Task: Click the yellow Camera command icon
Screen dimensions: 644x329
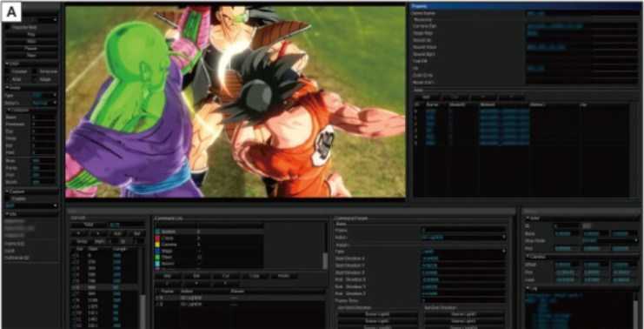Action: click(x=157, y=245)
